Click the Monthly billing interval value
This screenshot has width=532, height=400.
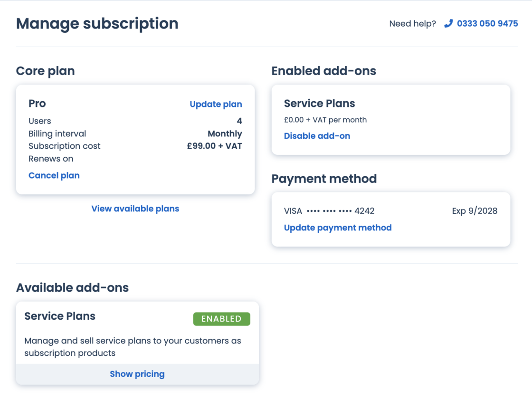tap(225, 133)
